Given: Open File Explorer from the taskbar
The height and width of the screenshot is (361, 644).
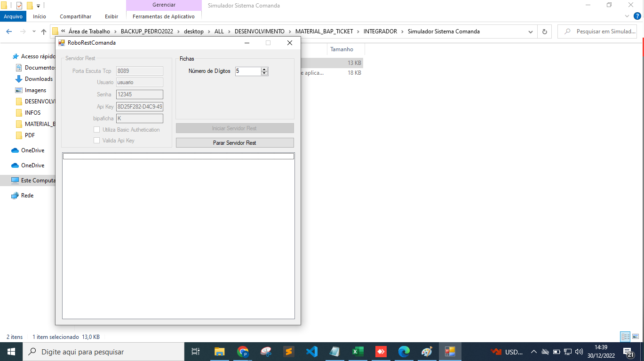Looking at the screenshot, I should tap(219, 352).
